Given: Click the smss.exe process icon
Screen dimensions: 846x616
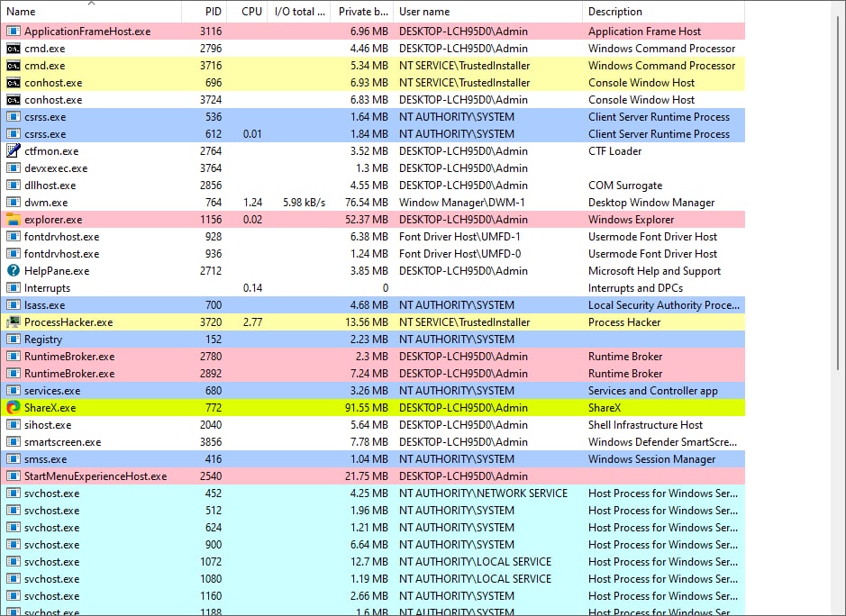Looking at the screenshot, I should coord(14,459).
